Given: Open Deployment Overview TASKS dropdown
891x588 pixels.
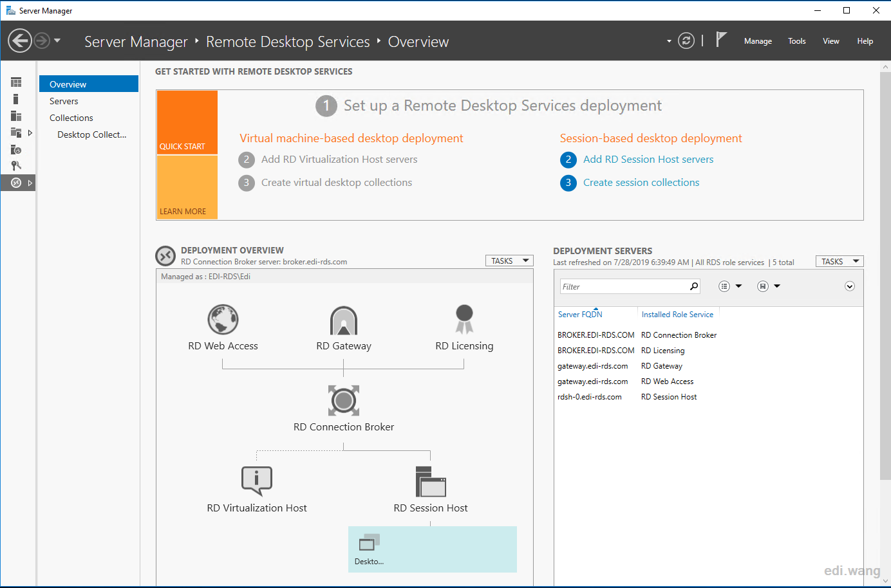Looking at the screenshot, I should pos(509,261).
